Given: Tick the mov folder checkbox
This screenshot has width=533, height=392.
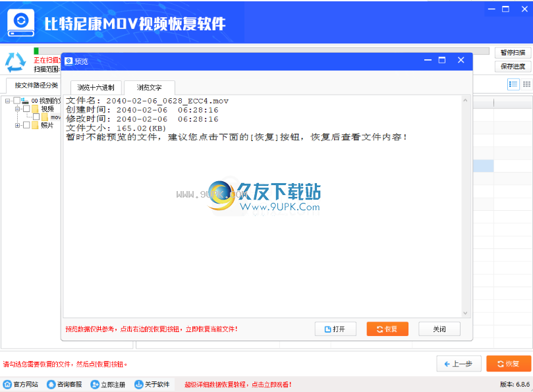Looking at the screenshot, I should pyautogui.click(x=36, y=117).
